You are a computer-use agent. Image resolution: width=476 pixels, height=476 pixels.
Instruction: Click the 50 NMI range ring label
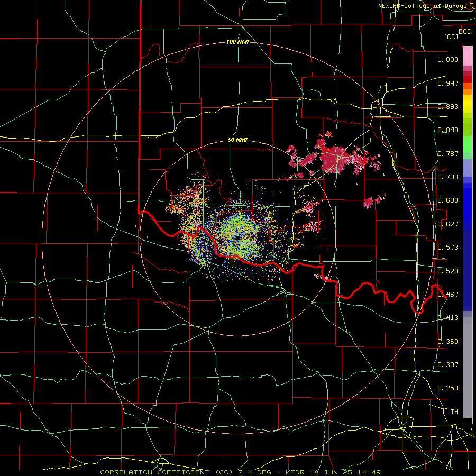pos(237,140)
